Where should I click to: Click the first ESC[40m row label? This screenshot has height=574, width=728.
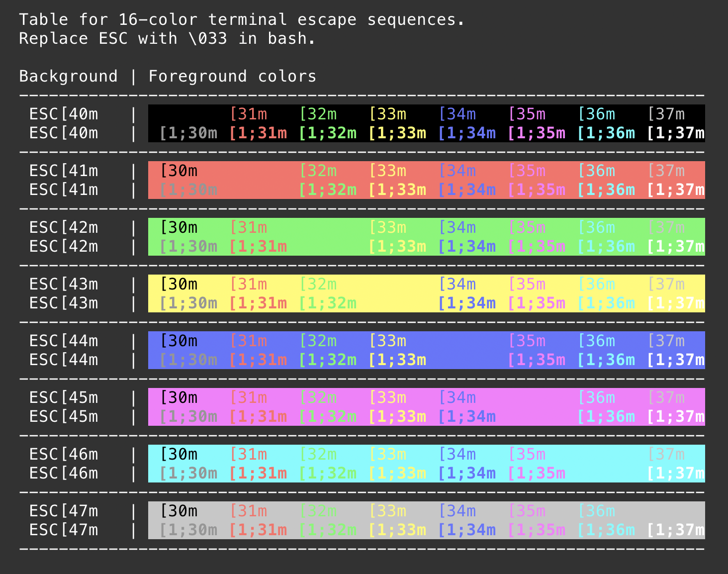(64, 114)
